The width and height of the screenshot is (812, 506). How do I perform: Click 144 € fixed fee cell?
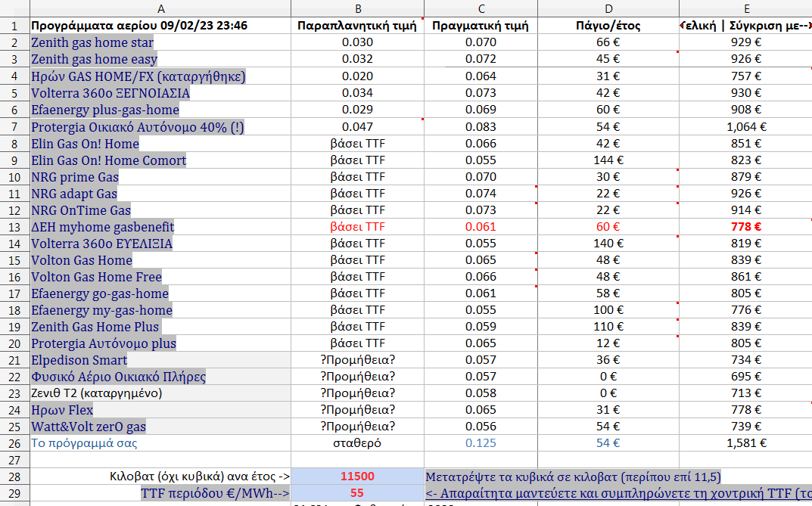point(608,160)
